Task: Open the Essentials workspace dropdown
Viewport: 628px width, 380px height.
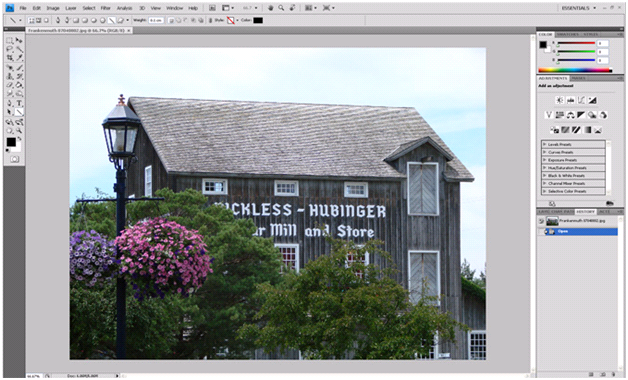Action: tap(578, 8)
